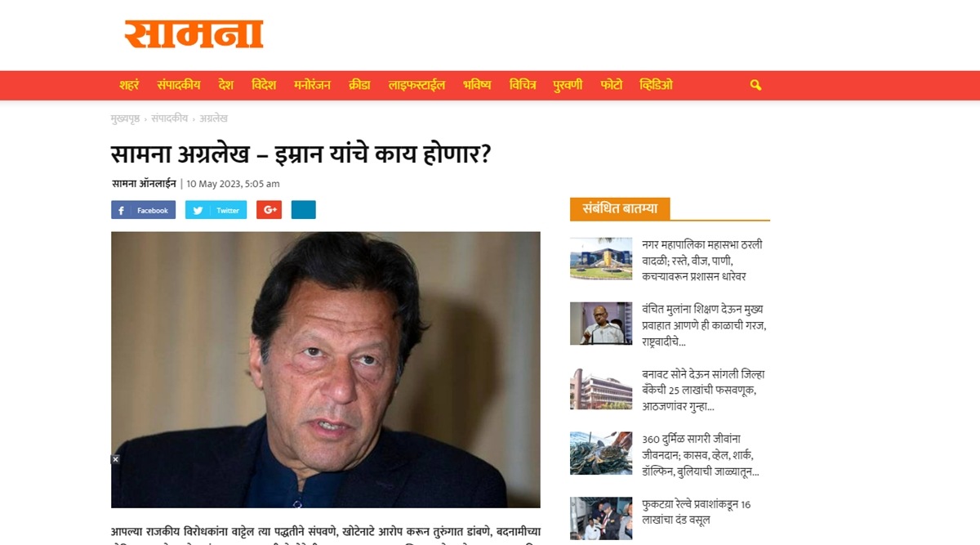
Task: Read फुकट्या रेल्वे प्रवाशांकडून दंड वसूल story
Action: [697, 512]
